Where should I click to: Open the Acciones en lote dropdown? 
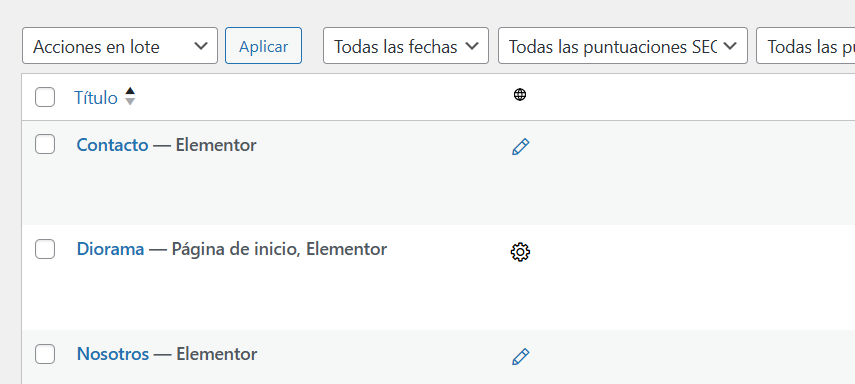pyautogui.click(x=120, y=46)
